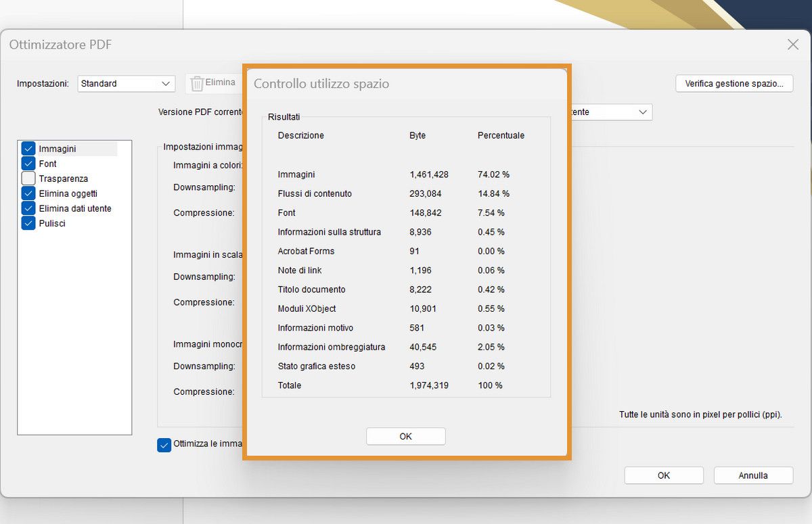Select the Trasparenza entry in the sidebar
The height and width of the screenshot is (524, 812).
[64, 178]
